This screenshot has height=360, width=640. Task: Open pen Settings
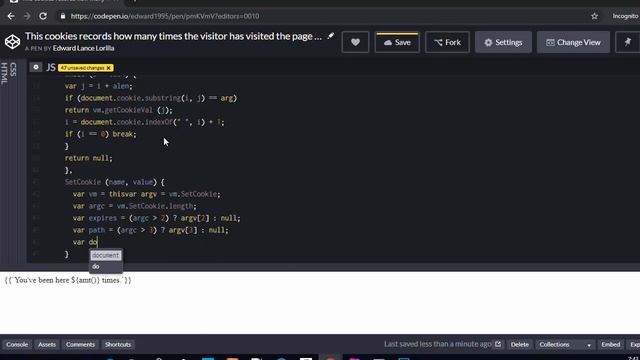[x=503, y=42]
